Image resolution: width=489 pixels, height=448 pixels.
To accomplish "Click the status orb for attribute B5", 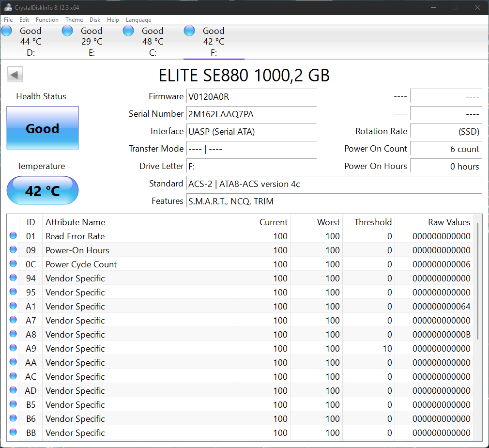I will pos(13,404).
